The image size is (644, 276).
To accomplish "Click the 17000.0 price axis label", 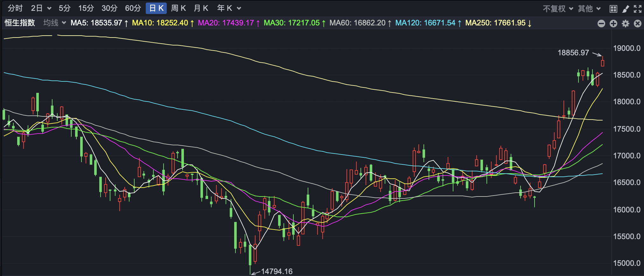I will [x=627, y=156].
